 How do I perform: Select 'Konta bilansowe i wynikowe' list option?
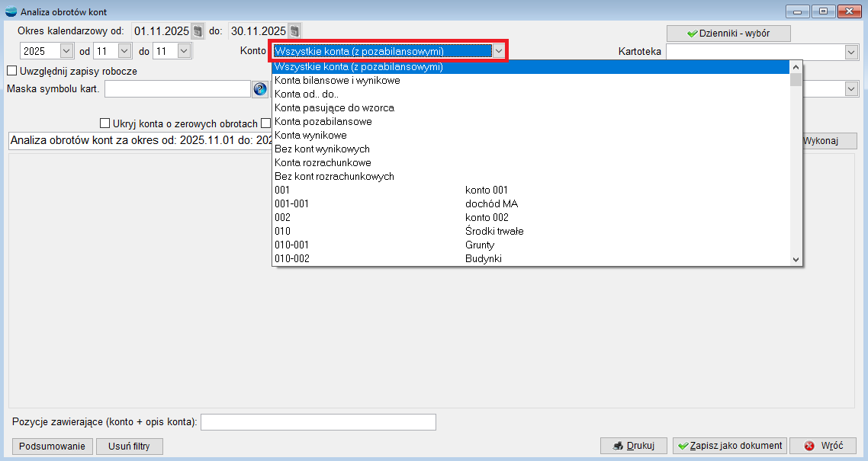pos(337,81)
